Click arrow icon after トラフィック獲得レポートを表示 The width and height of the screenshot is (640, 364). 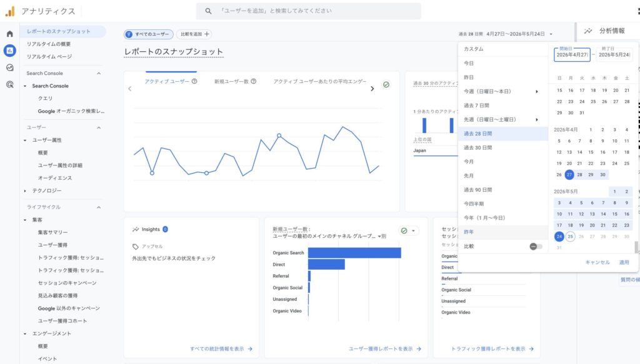tap(531, 349)
